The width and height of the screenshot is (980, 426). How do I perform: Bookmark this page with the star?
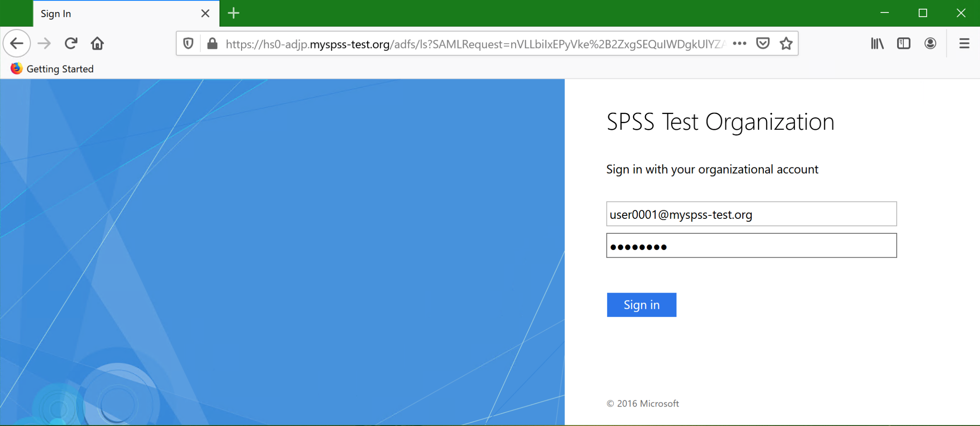[786, 44]
